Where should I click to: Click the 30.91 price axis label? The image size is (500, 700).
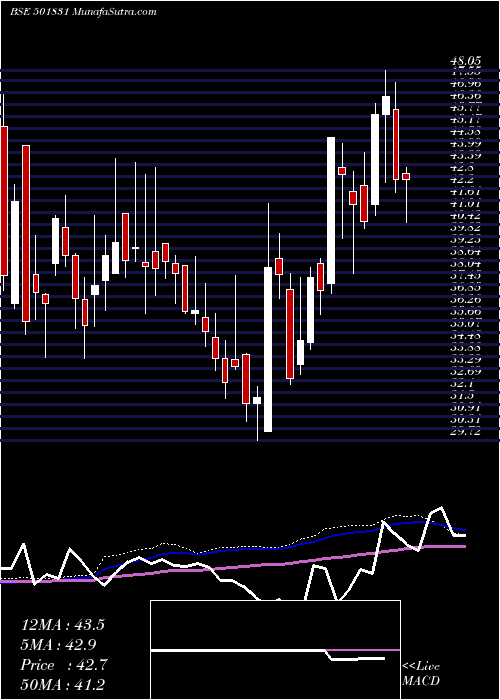pos(466,408)
